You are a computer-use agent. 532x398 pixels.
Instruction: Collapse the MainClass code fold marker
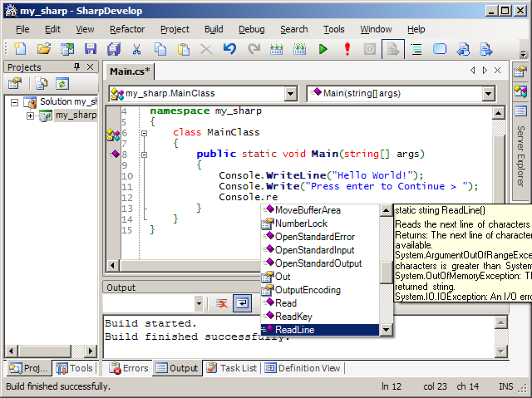point(144,133)
